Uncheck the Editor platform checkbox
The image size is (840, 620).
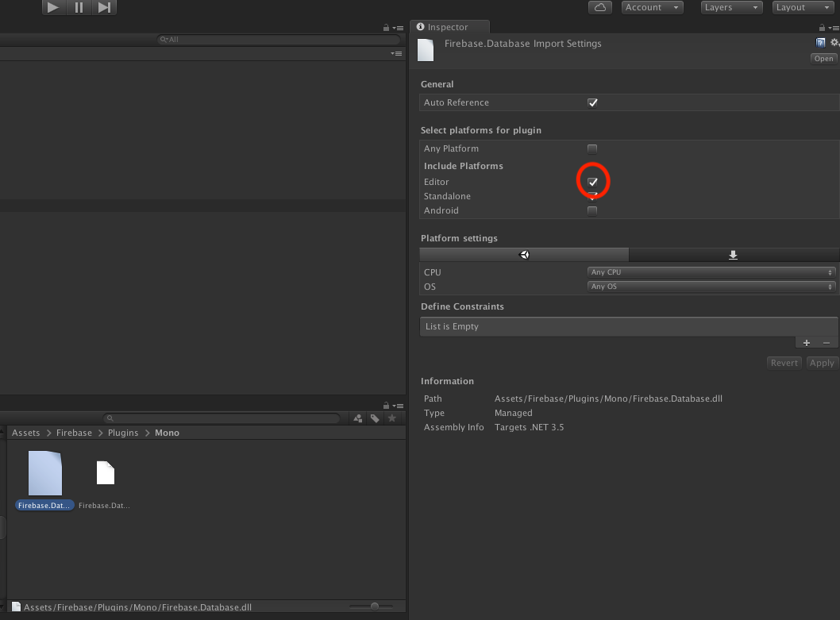coord(592,182)
